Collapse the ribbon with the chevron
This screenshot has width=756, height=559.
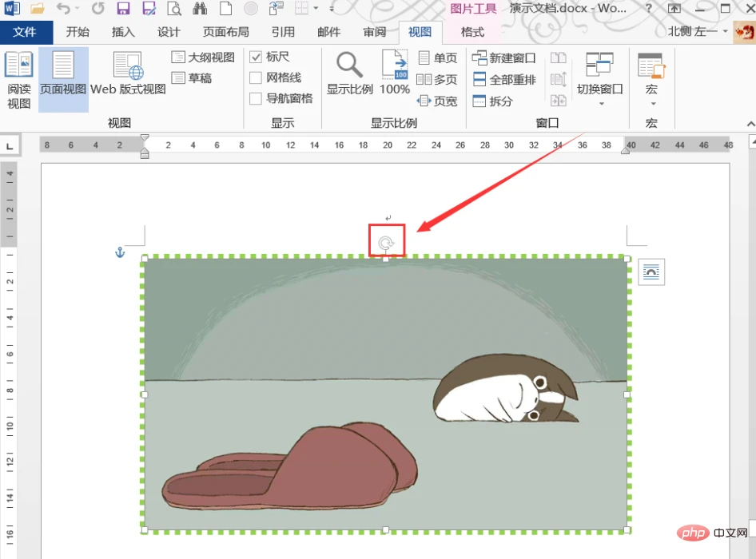[750, 124]
